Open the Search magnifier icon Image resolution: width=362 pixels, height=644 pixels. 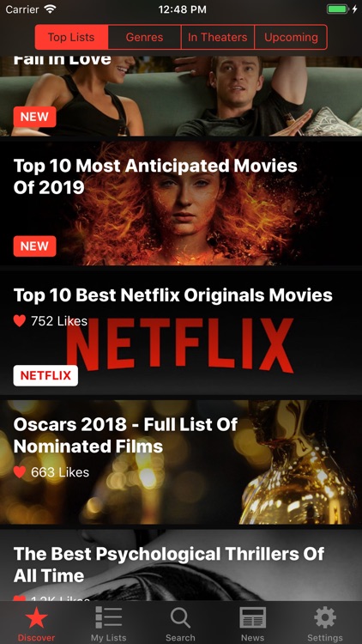tap(180, 618)
